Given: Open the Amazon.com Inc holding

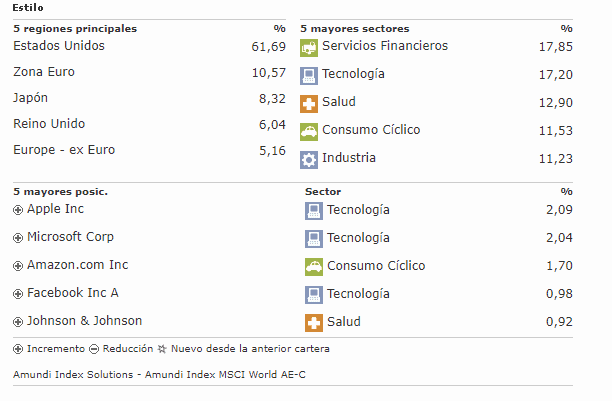Looking at the screenshot, I should point(77,265).
